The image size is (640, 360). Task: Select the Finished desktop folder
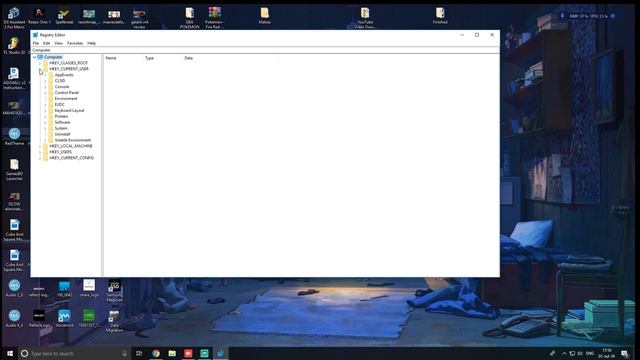(440, 16)
